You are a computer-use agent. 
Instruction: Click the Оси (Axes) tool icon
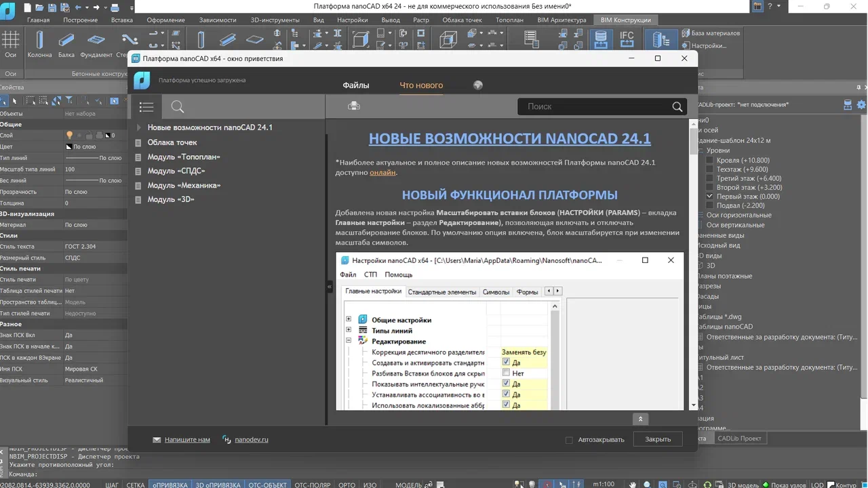[10, 41]
